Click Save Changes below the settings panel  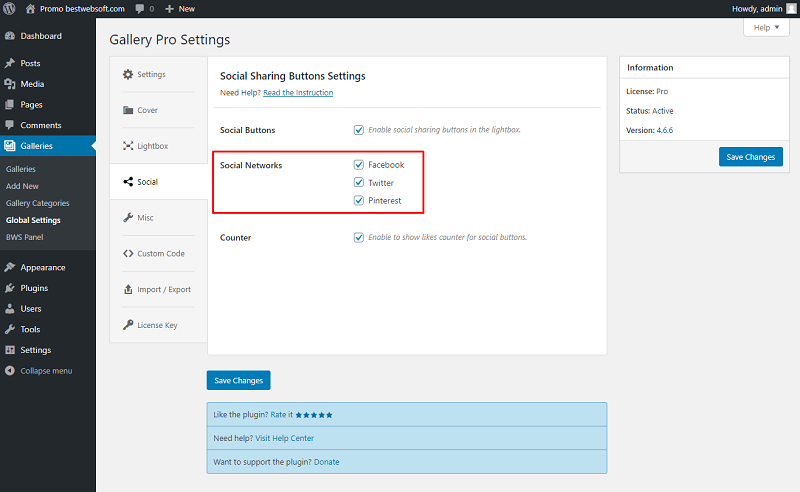(x=238, y=380)
